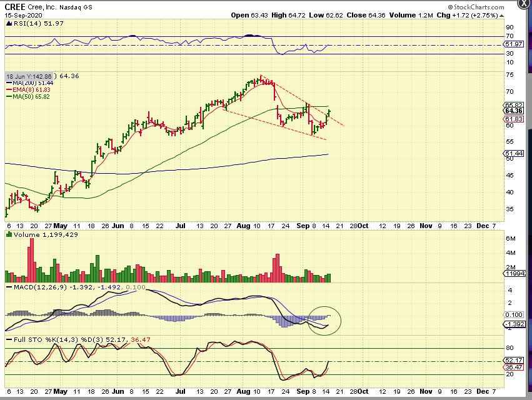Click the 36.47 stochastic %D value tag
Image resolution: width=532 pixels, height=400 pixels.
click(x=513, y=368)
